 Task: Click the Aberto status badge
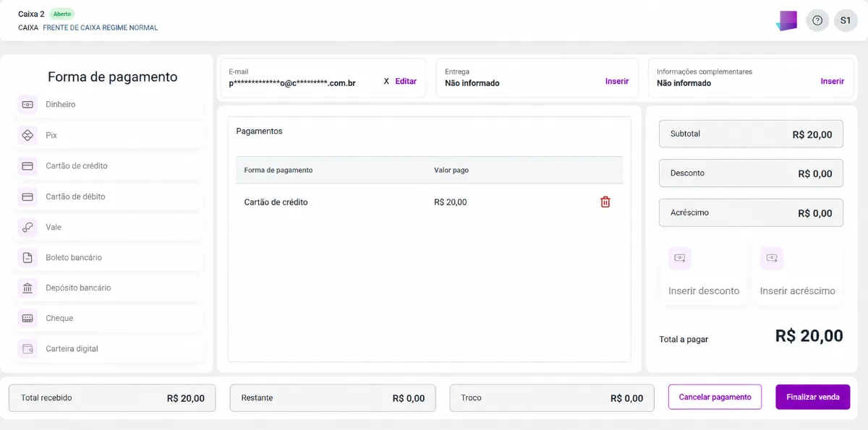62,14
